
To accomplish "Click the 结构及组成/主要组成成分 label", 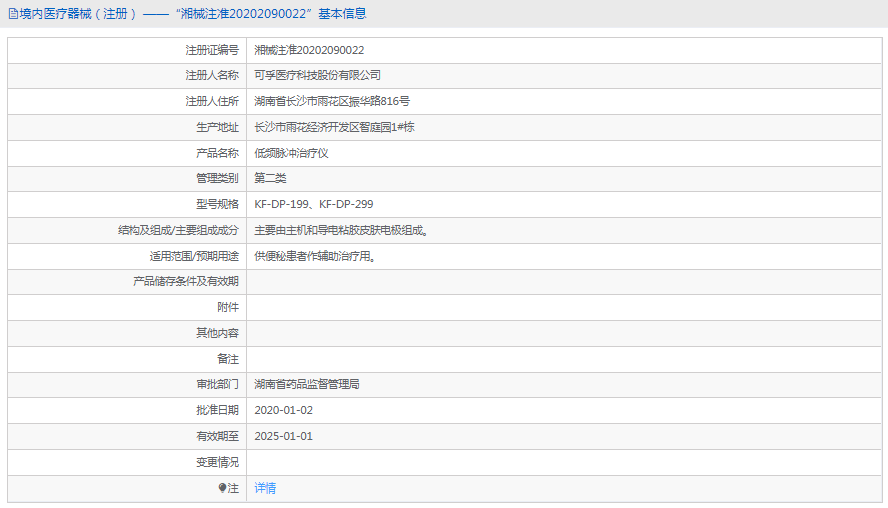I will point(178,230).
